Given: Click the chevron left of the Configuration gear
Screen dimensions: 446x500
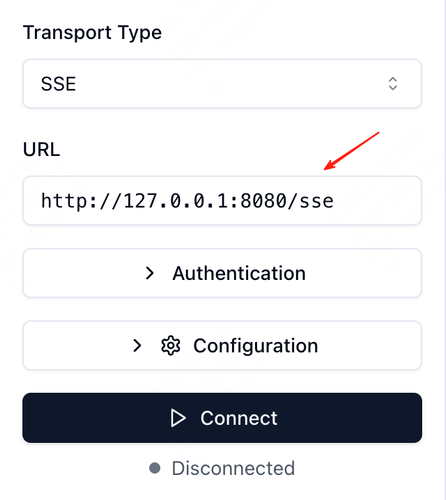Looking at the screenshot, I should coord(137,346).
